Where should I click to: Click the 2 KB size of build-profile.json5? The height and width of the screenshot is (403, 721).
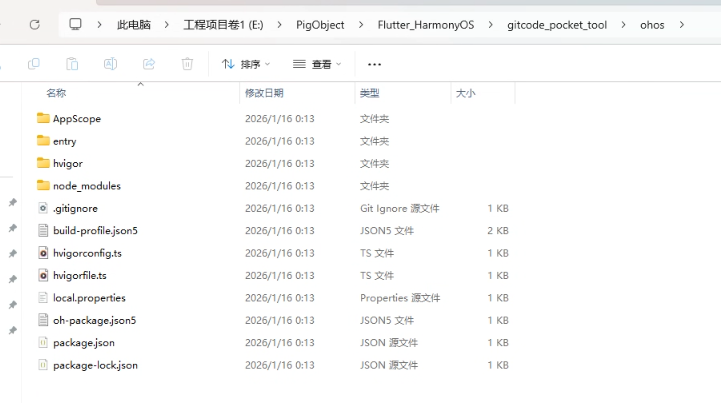point(498,230)
